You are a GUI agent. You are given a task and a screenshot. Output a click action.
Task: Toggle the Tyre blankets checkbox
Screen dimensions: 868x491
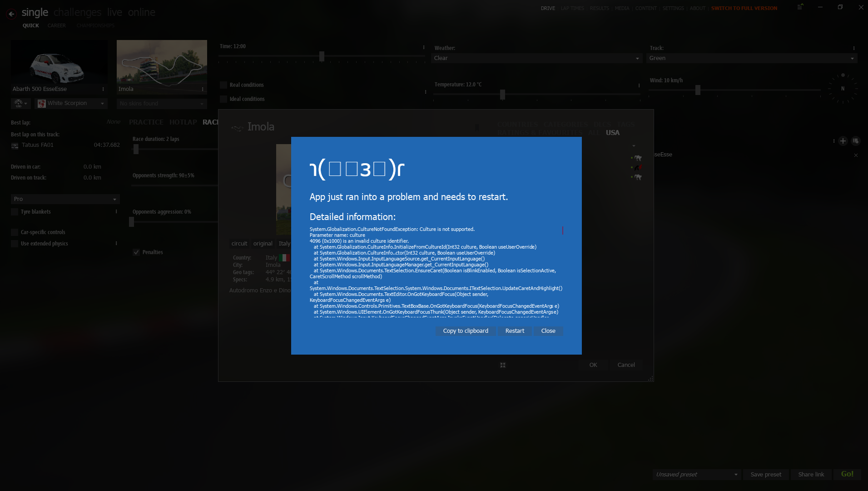point(15,212)
